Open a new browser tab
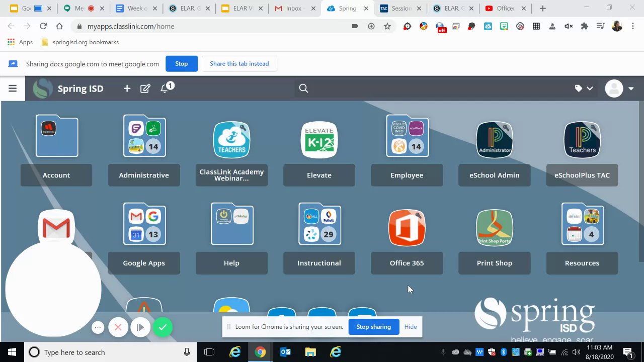 pos(542,9)
